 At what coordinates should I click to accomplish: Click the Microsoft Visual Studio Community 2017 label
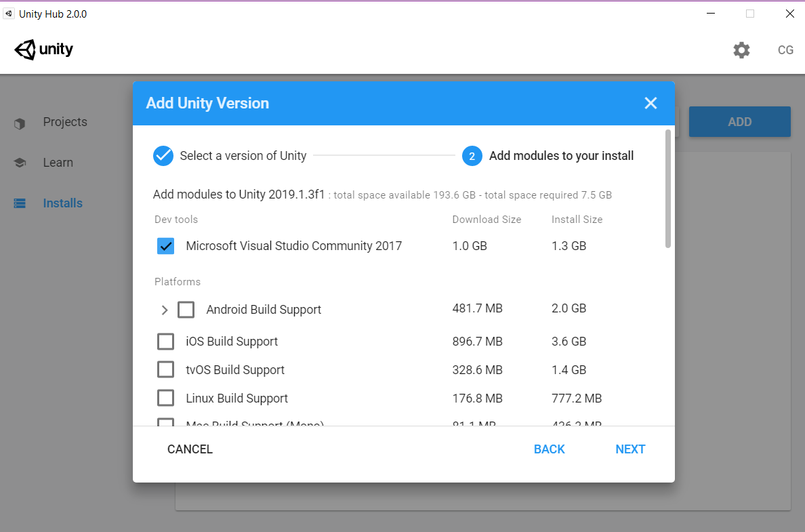click(293, 246)
